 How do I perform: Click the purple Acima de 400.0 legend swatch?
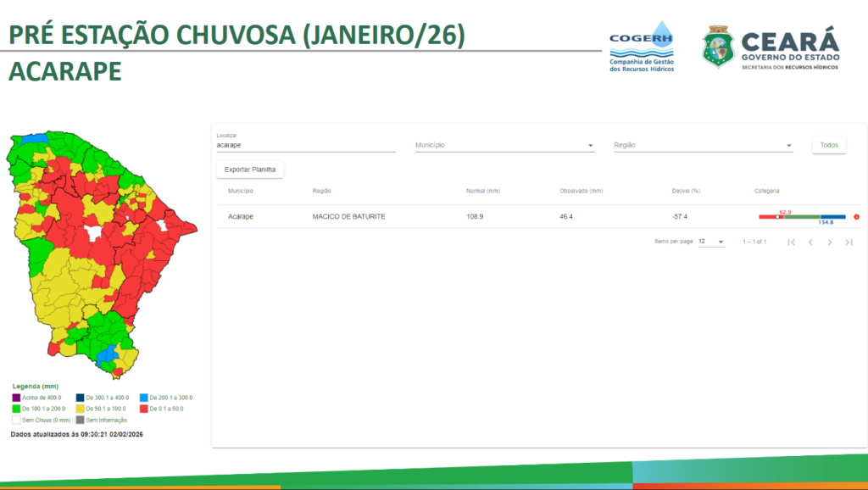(x=16, y=398)
